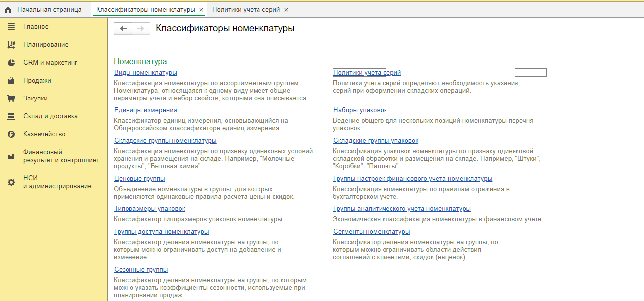Select the CRM и маркетинг pie icon
The image size is (644, 301).
click(x=11, y=63)
